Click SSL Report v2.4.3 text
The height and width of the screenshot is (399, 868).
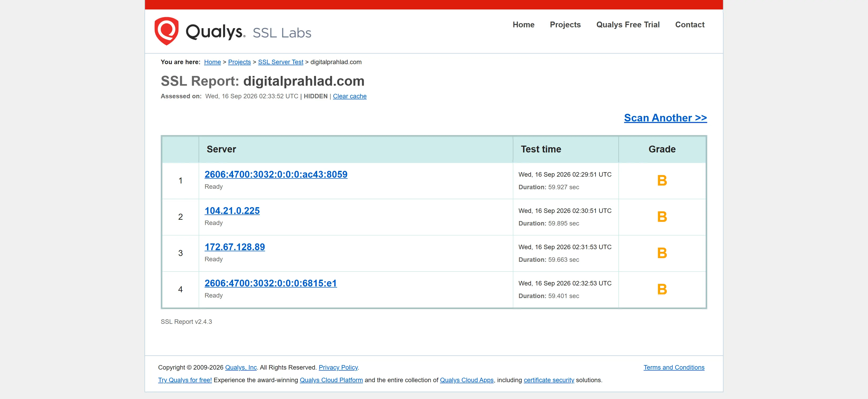[186, 321]
